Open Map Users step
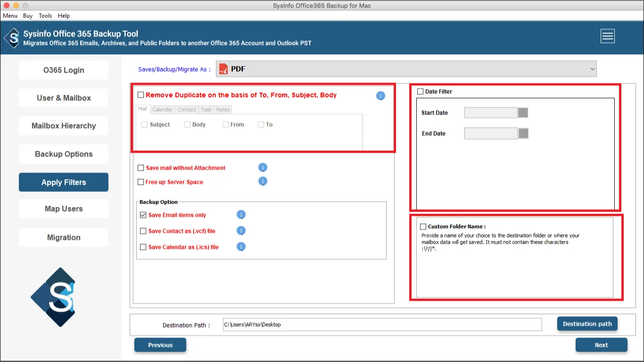 point(64,209)
